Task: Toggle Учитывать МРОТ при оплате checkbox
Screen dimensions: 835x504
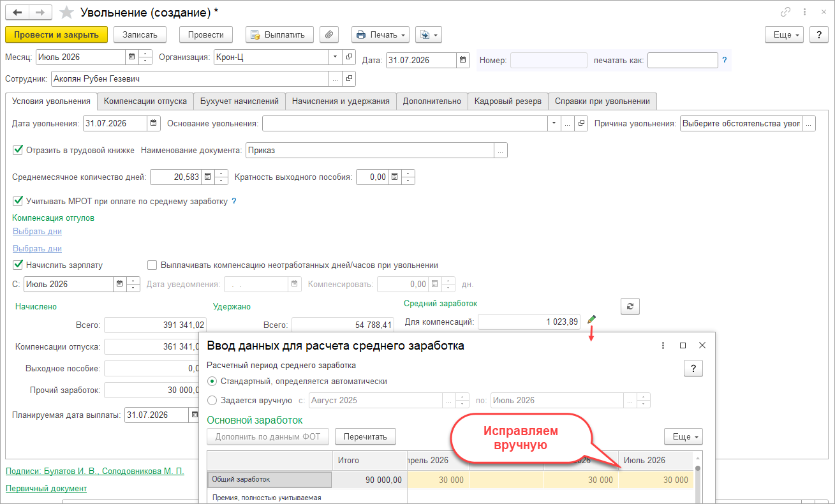Action: (x=18, y=201)
